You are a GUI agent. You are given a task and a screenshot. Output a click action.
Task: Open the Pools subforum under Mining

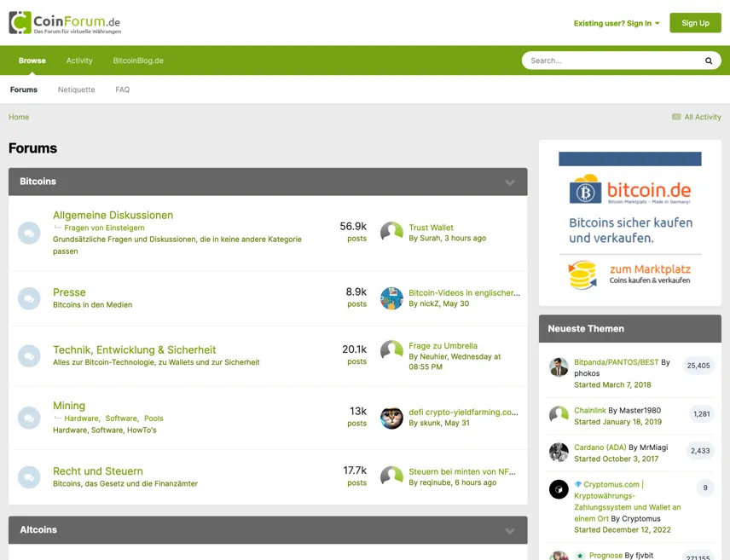(x=154, y=418)
